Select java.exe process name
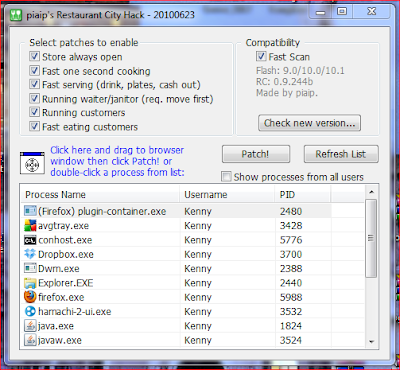 56,326
